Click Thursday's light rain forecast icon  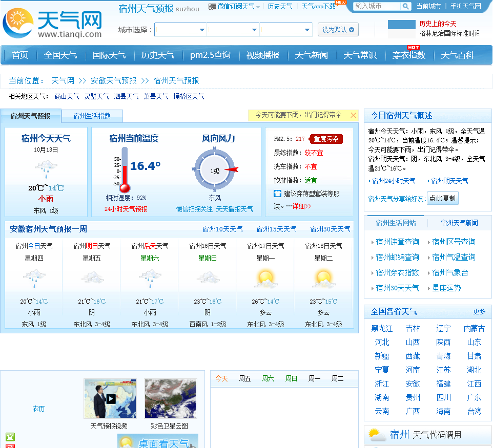click(34, 279)
